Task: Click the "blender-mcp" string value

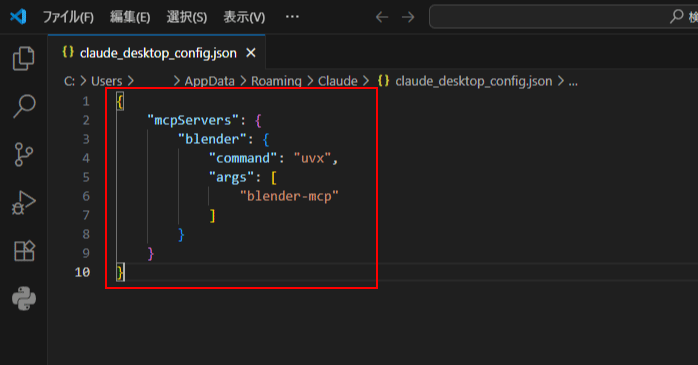Action: click(x=289, y=196)
